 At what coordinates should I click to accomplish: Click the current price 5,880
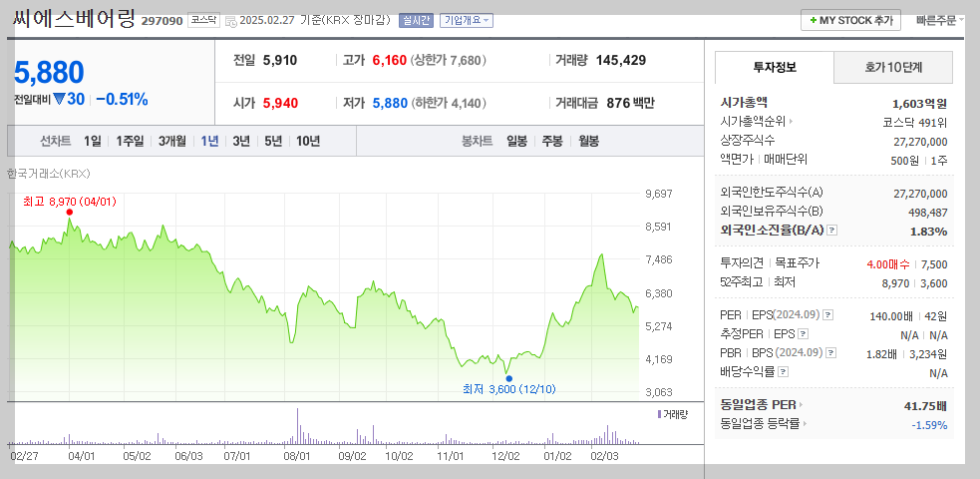click(x=49, y=73)
